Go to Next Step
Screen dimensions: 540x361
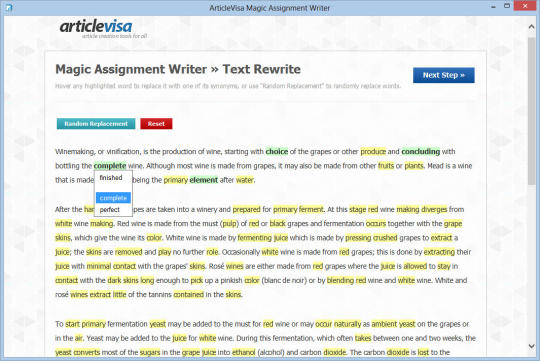coord(444,75)
